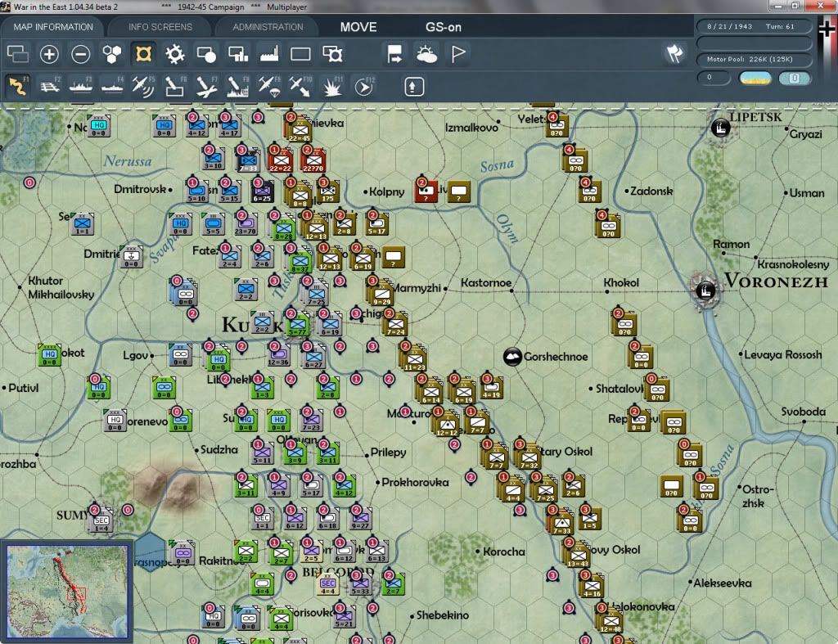
Task: Click the Gorshechnoe round map marker
Action: [512, 357]
